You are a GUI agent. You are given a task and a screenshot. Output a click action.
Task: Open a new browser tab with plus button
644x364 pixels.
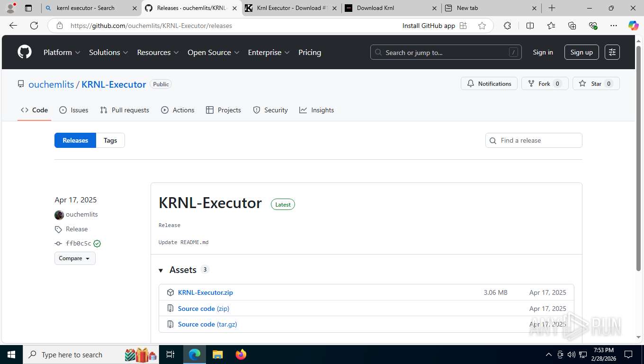(552, 8)
